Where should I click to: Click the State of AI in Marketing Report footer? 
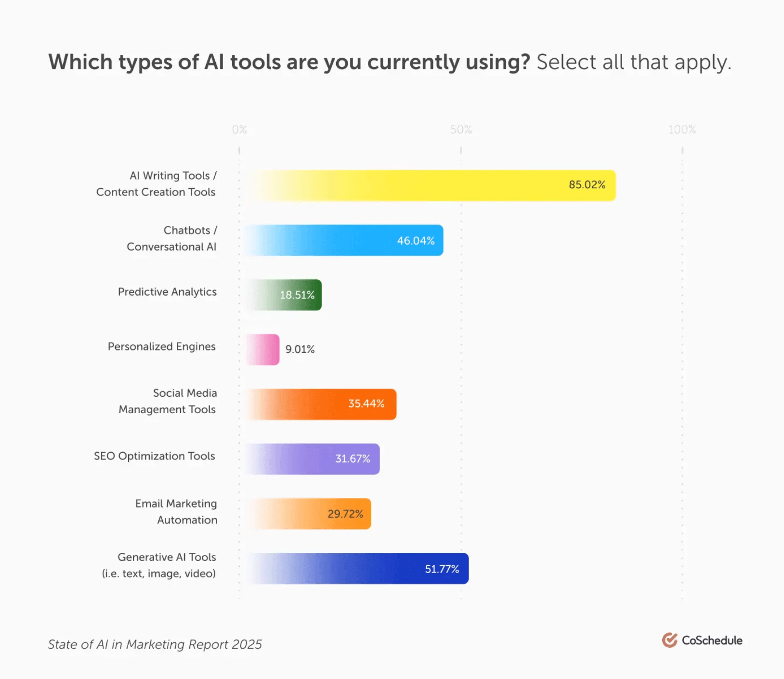point(155,644)
